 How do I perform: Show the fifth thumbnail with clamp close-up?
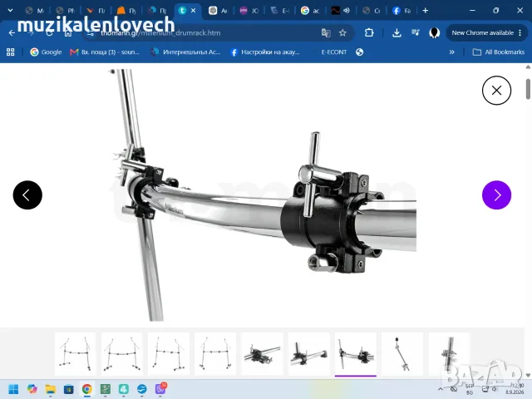pos(262,353)
